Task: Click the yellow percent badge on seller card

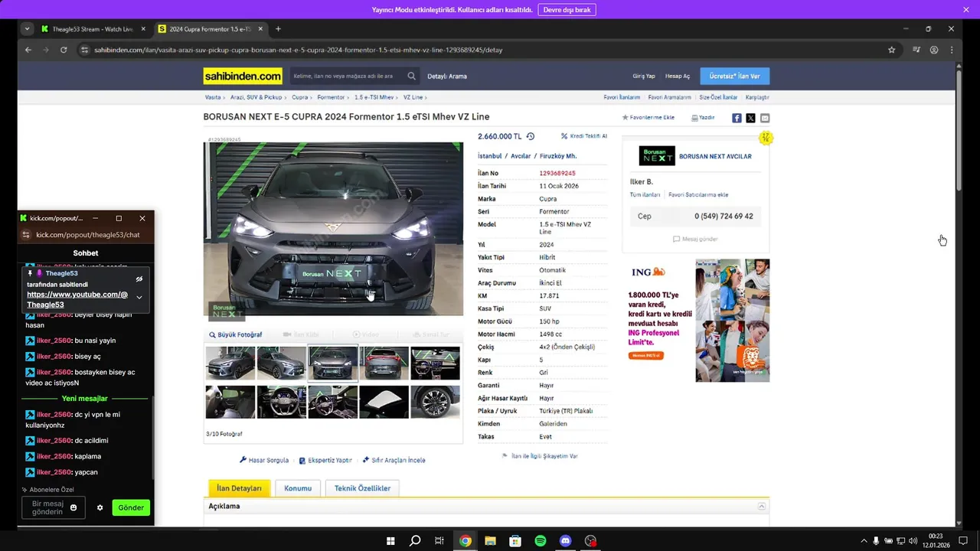Action: (766, 138)
